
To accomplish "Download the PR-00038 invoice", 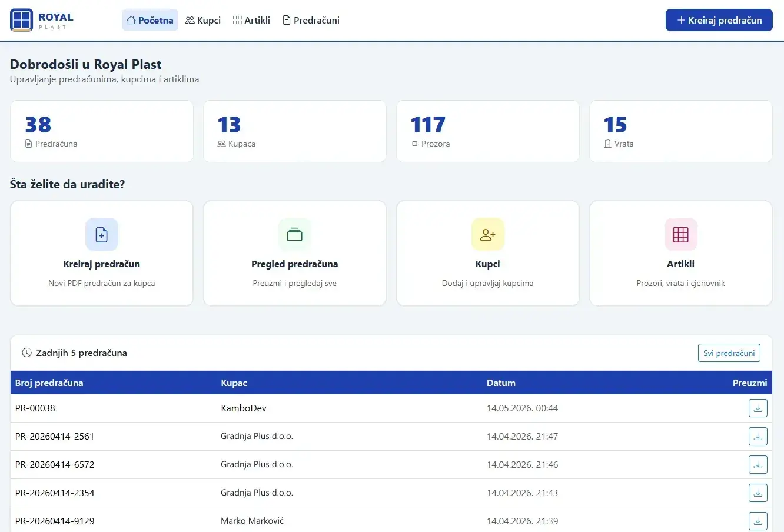I will coord(758,408).
